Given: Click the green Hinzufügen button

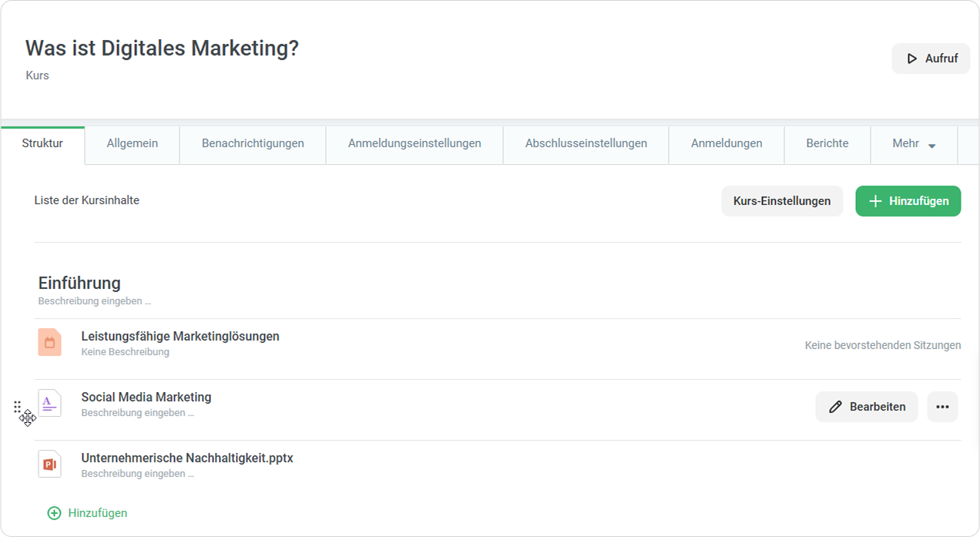Looking at the screenshot, I should 908,201.
